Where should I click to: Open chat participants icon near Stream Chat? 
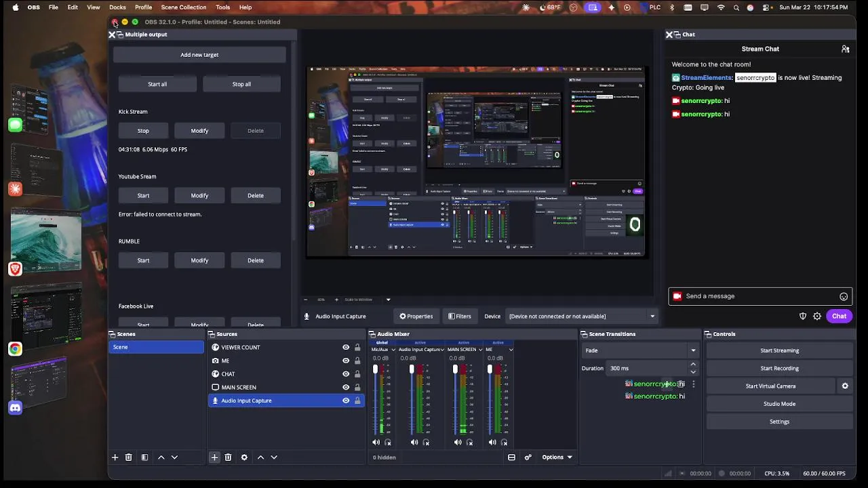(845, 49)
